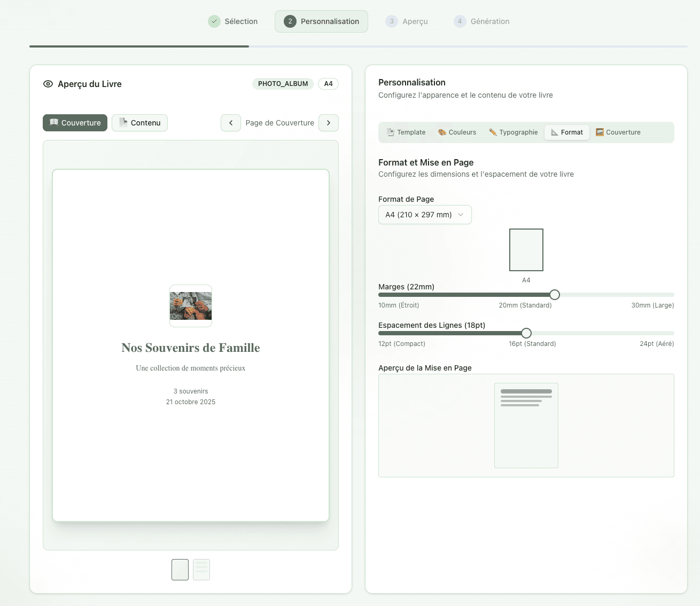The height and width of the screenshot is (606, 700).
Task: Go to the Génération step 4
Action: click(x=482, y=21)
